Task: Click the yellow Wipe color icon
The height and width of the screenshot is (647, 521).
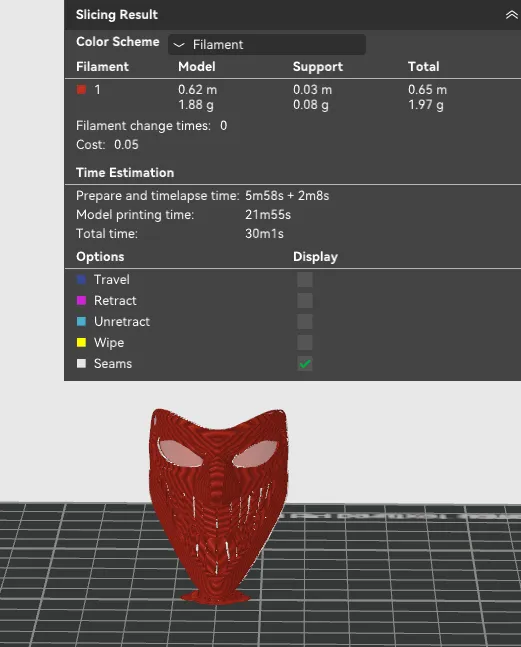Action: tap(81, 342)
